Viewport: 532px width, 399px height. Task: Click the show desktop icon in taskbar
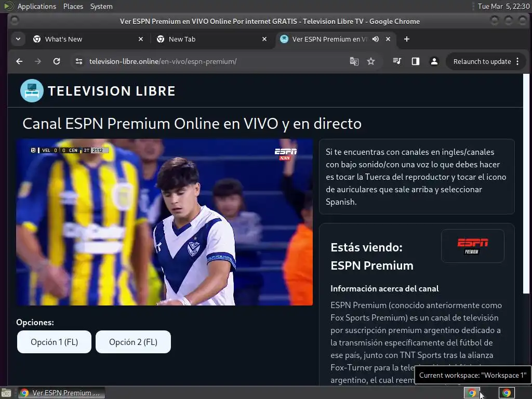(6, 393)
